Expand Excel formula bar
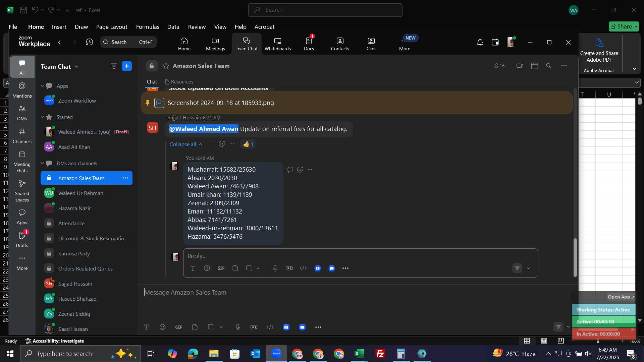The image size is (644, 362). tap(636, 82)
